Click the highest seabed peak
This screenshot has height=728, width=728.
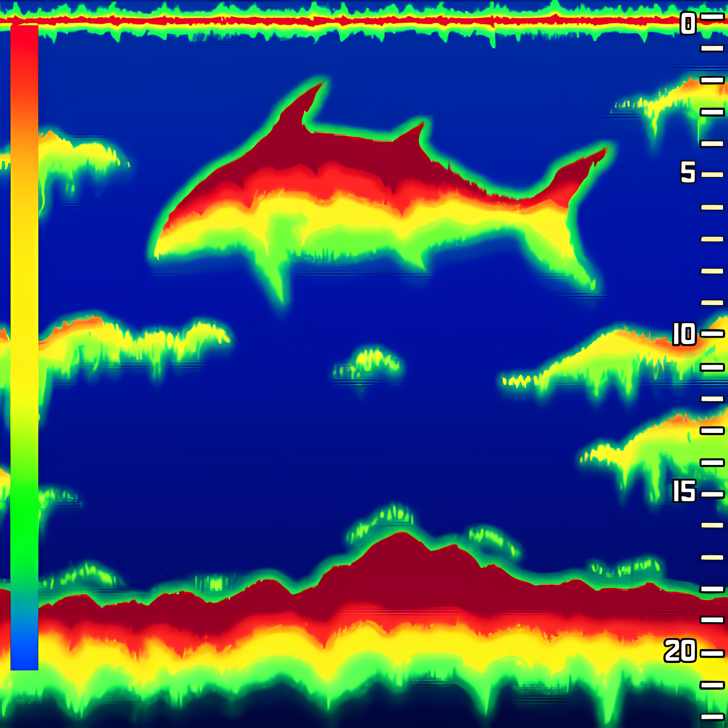coord(403,537)
